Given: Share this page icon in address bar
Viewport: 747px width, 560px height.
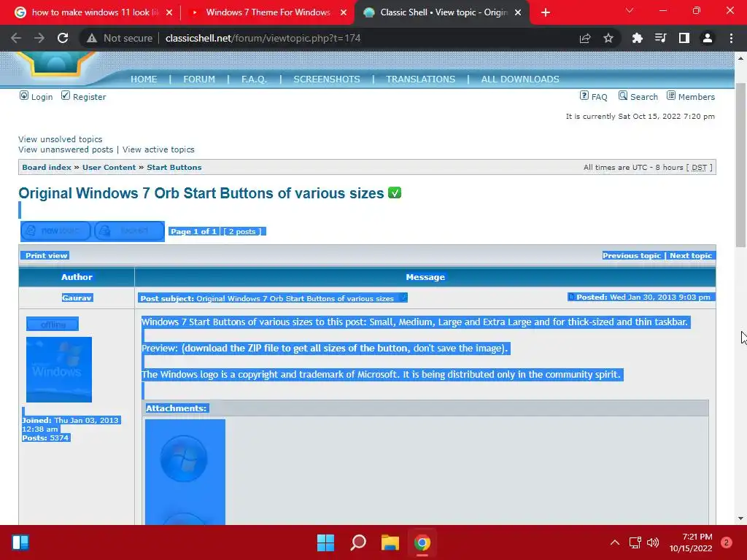Looking at the screenshot, I should (x=585, y=38).
